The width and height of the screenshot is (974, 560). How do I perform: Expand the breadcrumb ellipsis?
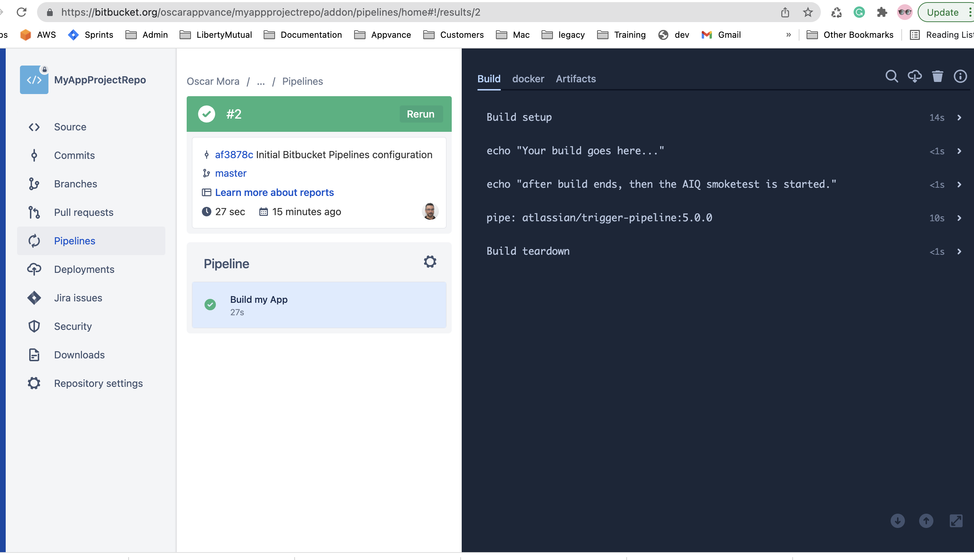pyautogui.click(x=261, y=82)
